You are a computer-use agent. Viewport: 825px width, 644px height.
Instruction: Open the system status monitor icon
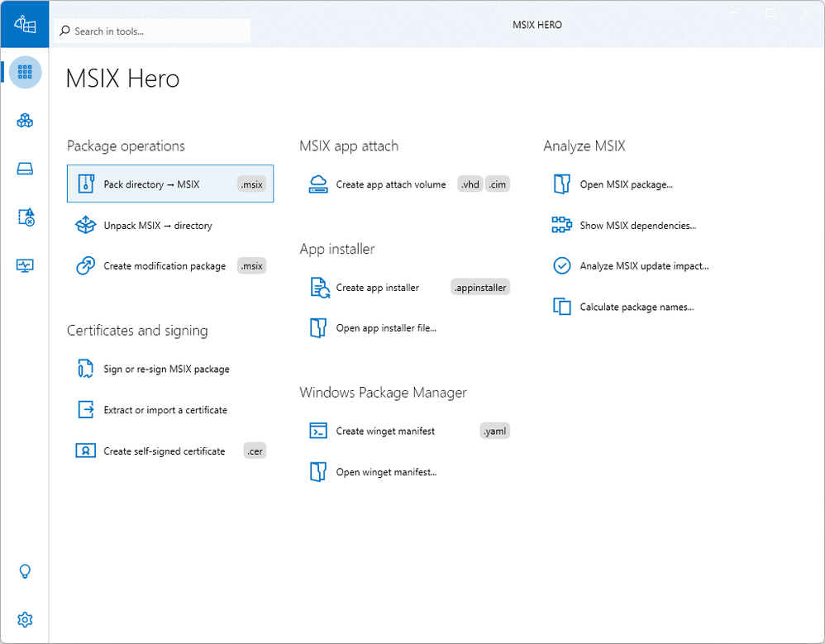pyautogui.click(x=25, y=265)
